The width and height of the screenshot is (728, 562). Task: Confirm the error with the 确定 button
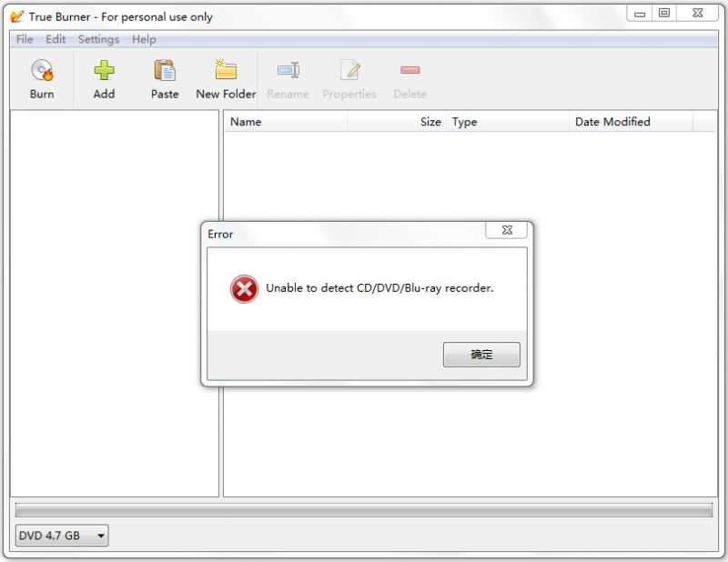pyautogui.click(x=481, y=355)
